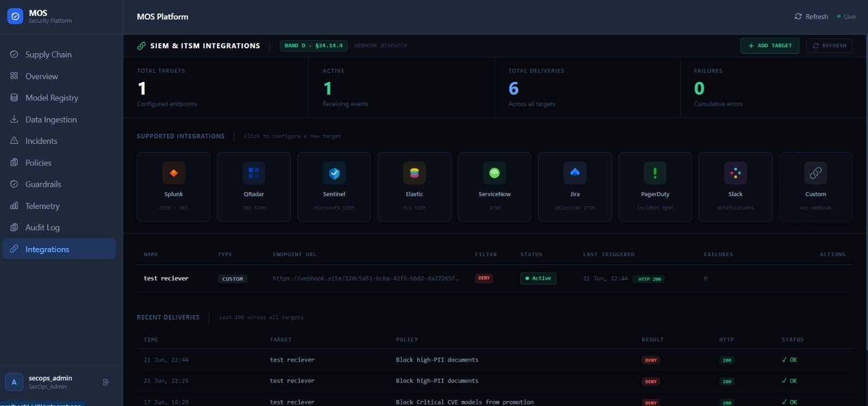Click the Total Targets card
Viewport: 868px width, 406px height.
coord(216,87)
